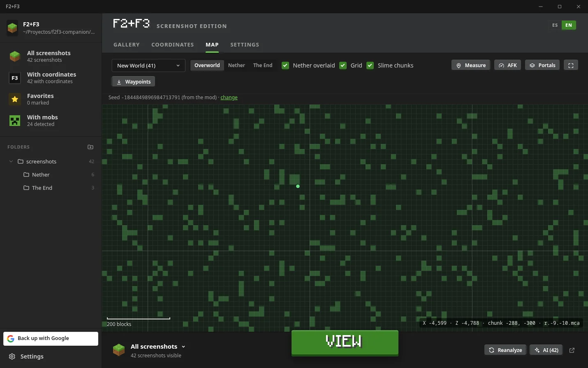588x368 pixels.
Task: Open the Settings tab
Action: click(245, 45)
